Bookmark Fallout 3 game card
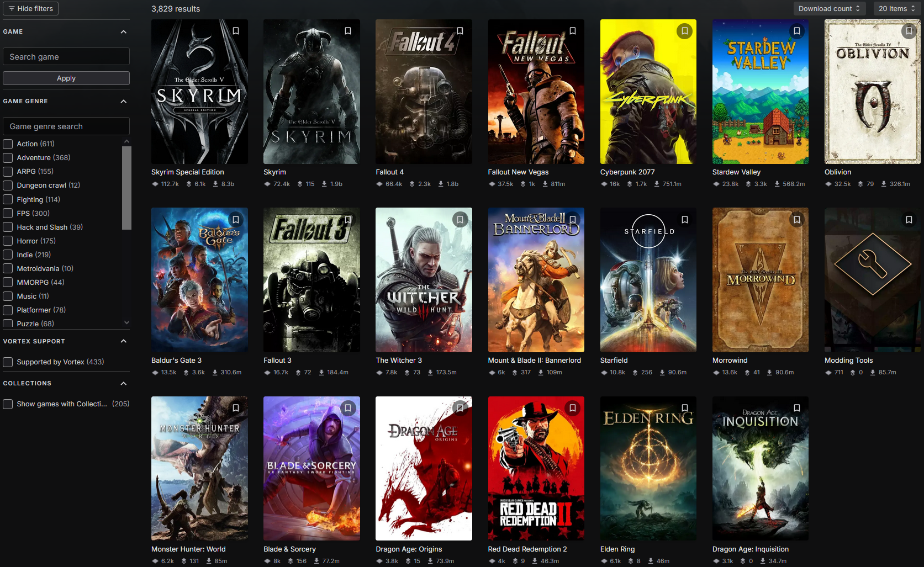The width and height of the screenshot is (924, 567). [348, 220]
